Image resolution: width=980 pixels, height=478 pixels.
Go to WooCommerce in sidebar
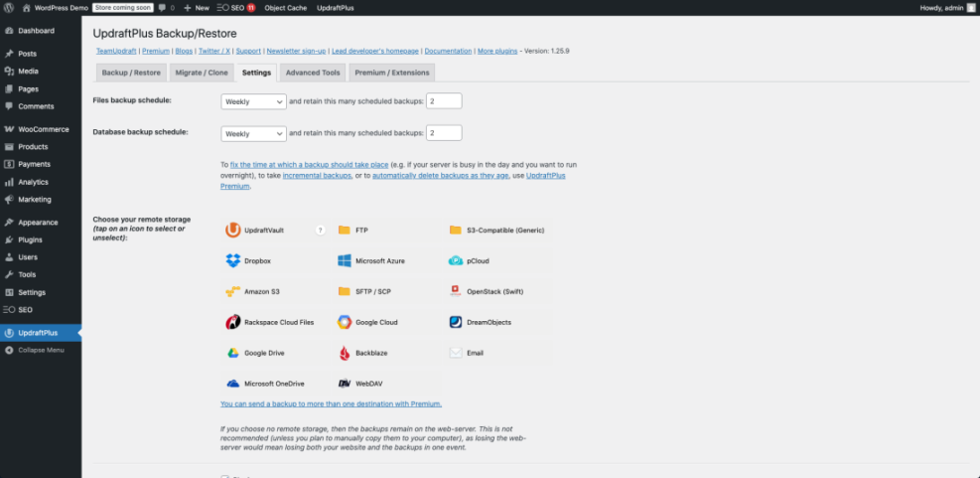tap(41, 129)
